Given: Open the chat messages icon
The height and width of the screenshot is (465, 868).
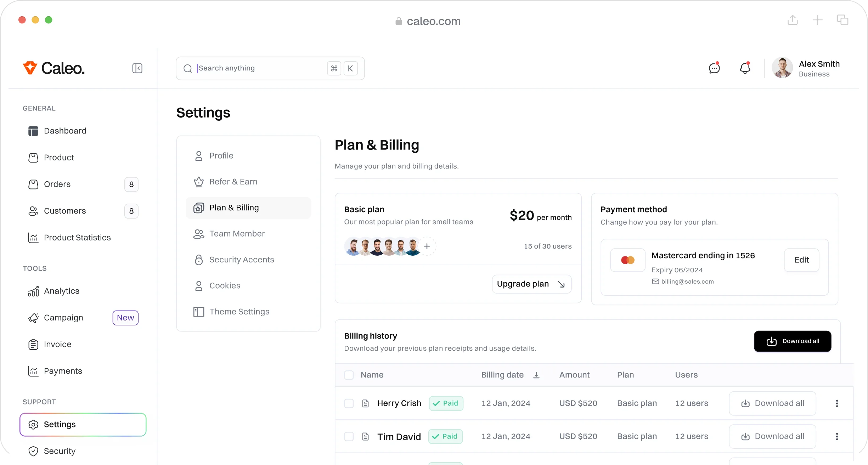Looking at the screenshot, I should [x=714, y=68].
